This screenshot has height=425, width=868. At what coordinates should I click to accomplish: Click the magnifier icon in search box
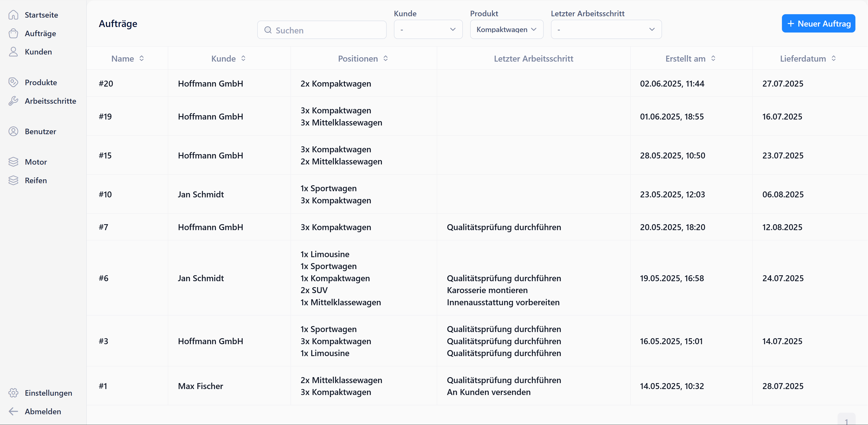pyautogui.click(x=268, y=30)
